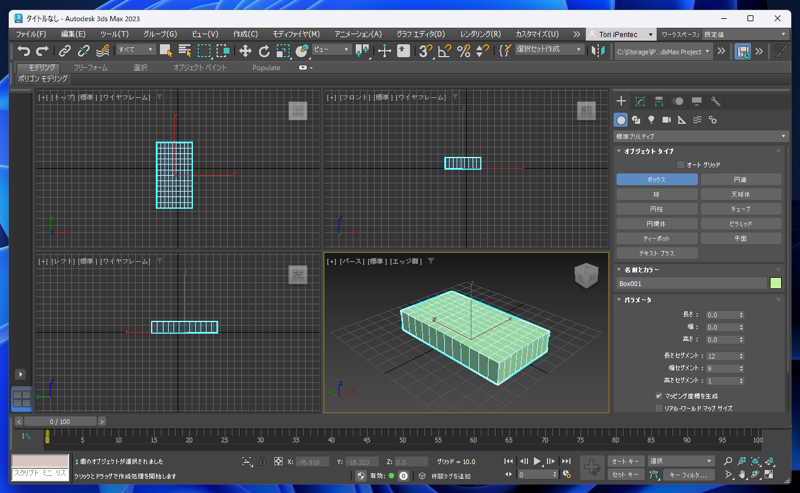
Task: Toggle the Spinner Snap icon
Action: 482,51
